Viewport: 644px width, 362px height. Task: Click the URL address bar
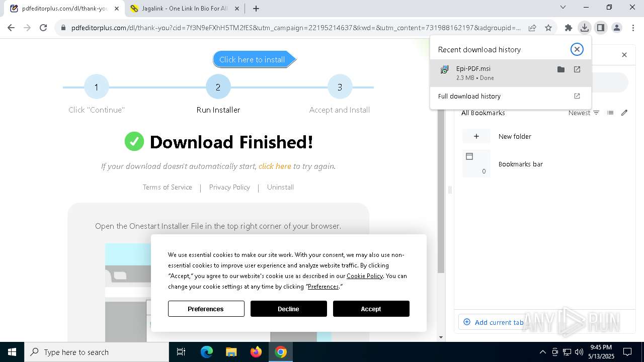[296, 28]
